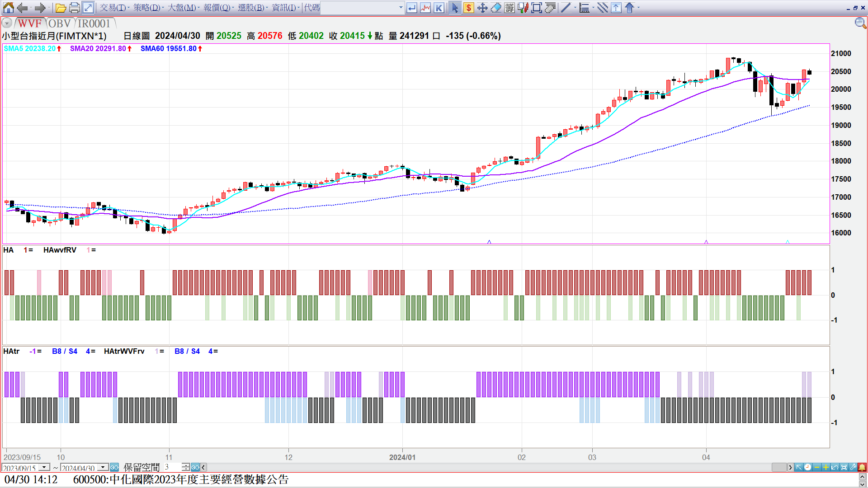Click the yellow dollar sign icon
The image size is (868, 488).
[469, 8]
